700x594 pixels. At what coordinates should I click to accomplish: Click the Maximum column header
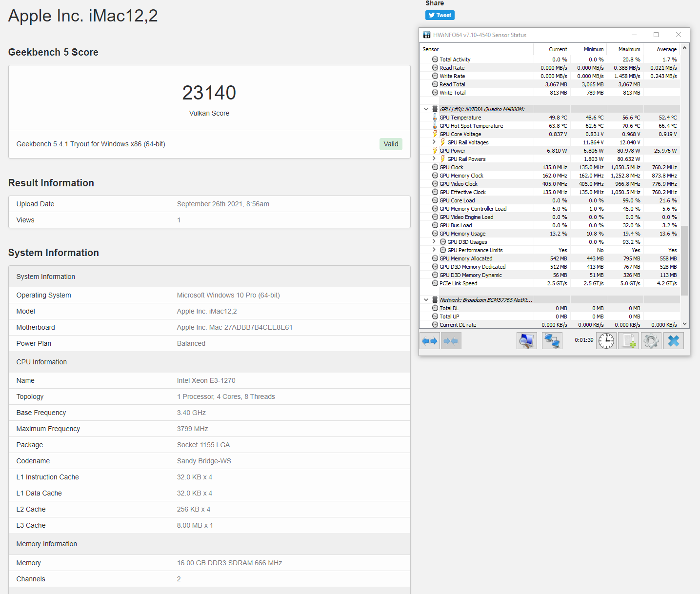click(x=625, y=49)
